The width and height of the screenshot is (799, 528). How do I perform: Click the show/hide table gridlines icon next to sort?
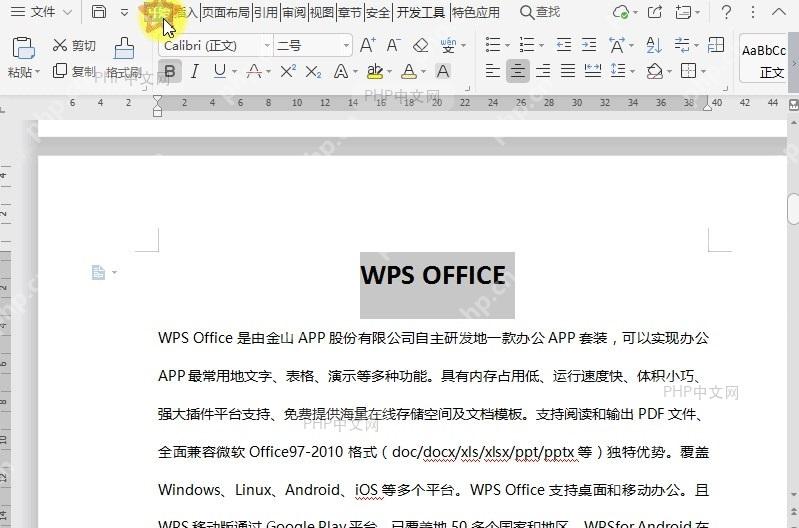pyautogui.click(x=716, y=45)
